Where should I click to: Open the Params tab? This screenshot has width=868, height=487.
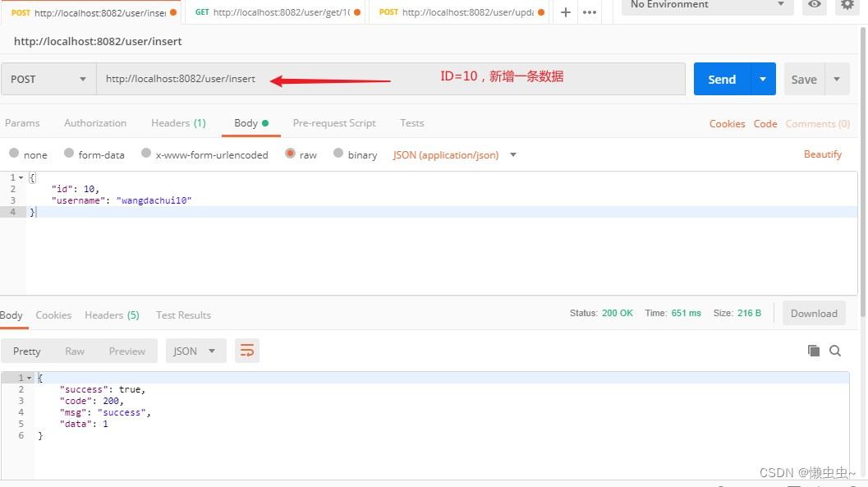coord(22,123)
